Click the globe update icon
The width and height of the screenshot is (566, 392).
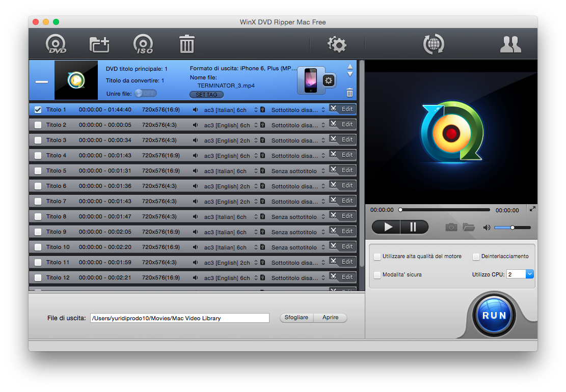click(x=434, y=44)
